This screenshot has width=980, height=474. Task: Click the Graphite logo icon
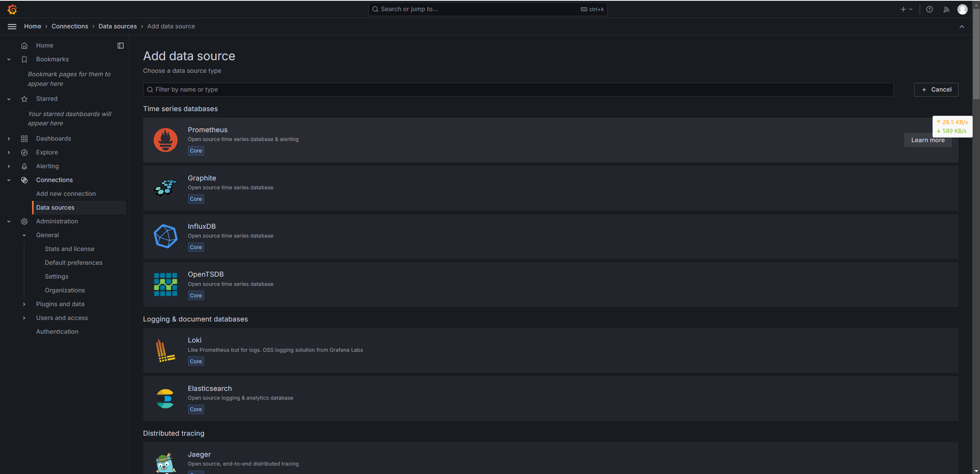click(x=165, y=188)
